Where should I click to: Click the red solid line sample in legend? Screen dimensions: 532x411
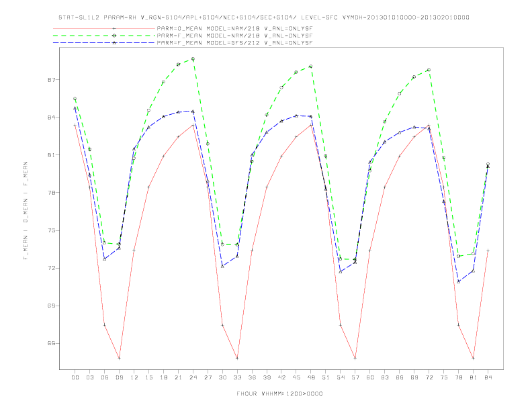104,28
